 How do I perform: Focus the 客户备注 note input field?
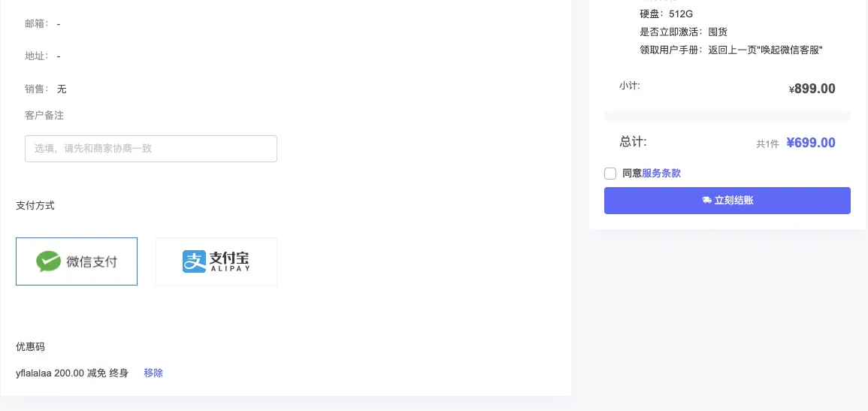pyautogui.click(x=151, y=149)
